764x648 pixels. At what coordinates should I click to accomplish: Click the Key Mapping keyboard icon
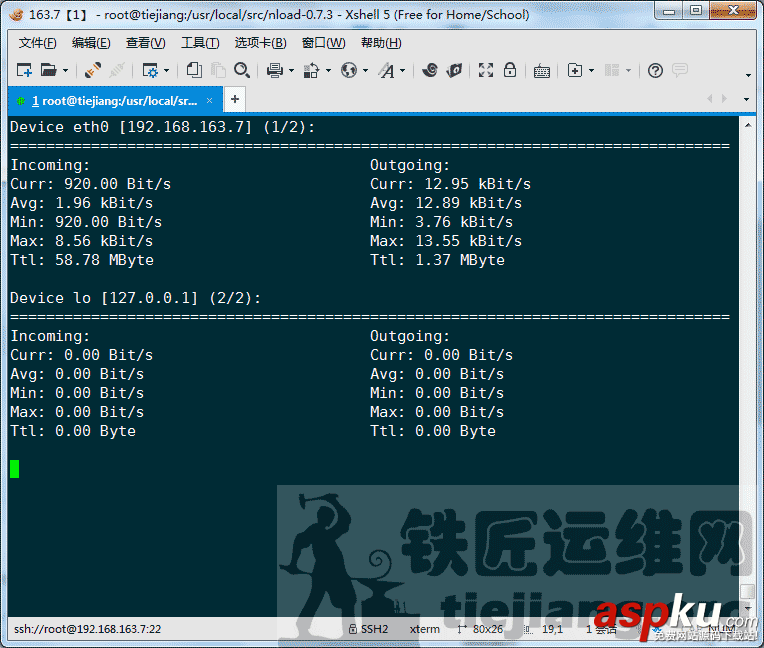pyautogui.click(x=541, y=71)
